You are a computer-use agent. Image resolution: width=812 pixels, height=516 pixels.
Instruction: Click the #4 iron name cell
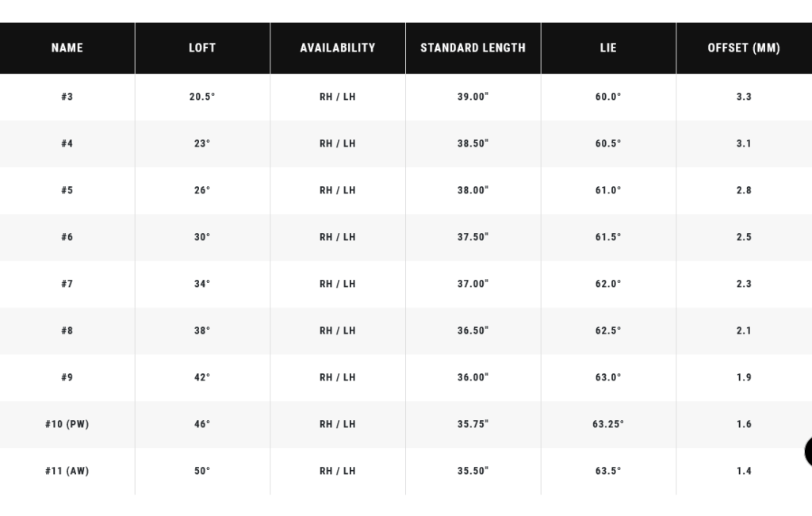coord(67,144)
